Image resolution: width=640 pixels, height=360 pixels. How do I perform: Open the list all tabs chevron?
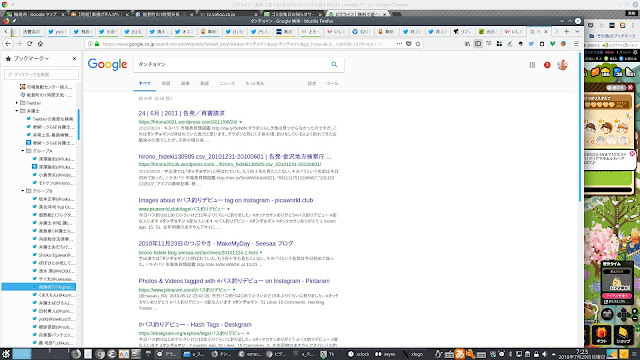[x=577, y=31]
